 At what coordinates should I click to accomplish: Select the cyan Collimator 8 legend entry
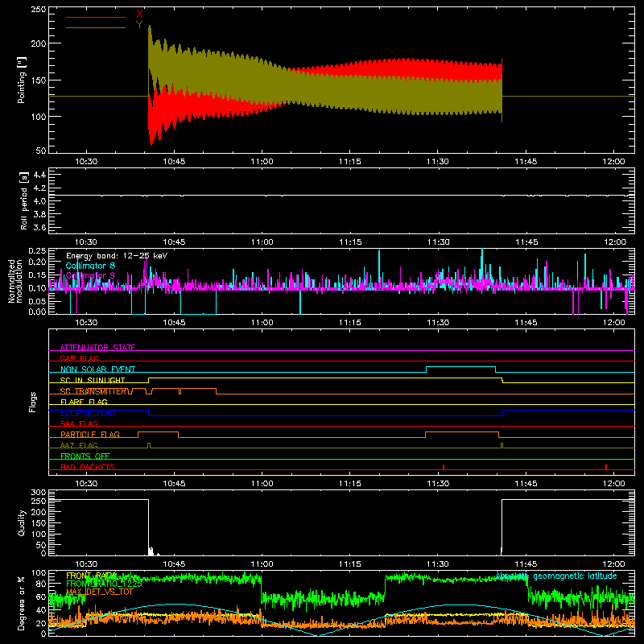90,266
